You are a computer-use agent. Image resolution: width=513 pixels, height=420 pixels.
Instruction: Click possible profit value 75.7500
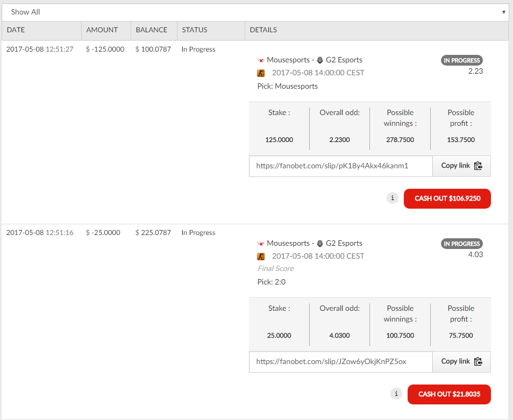(x=461, y=335)
